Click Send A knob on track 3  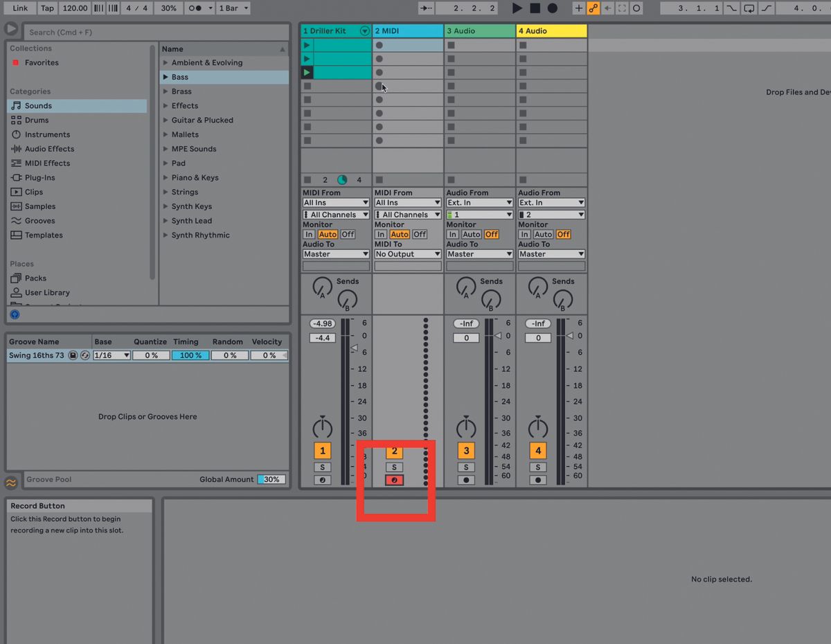466,286
